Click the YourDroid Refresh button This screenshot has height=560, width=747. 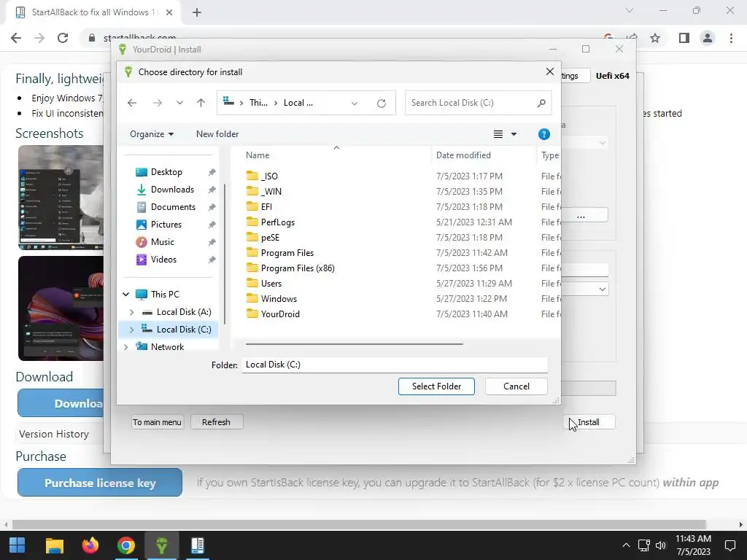click(x=216, y=422)
